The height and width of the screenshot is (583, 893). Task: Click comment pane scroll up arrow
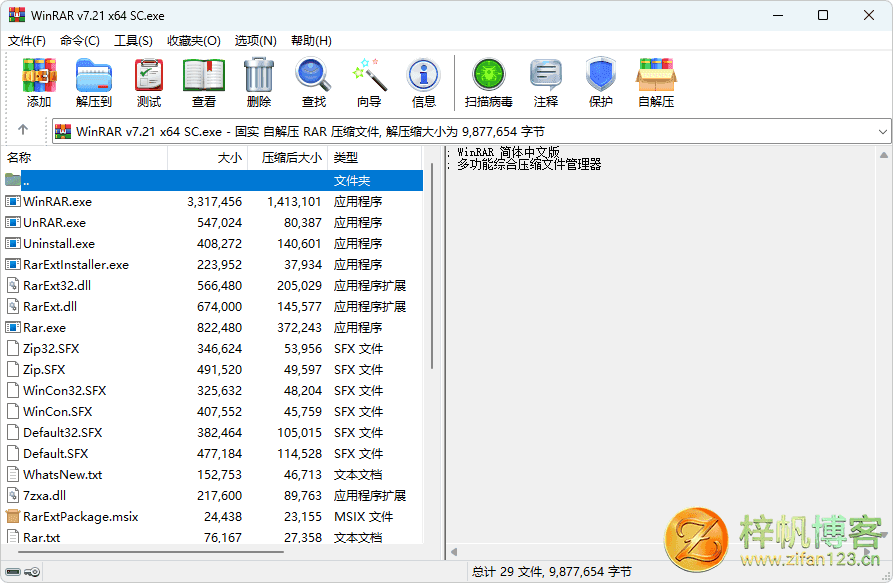[883, 155]
